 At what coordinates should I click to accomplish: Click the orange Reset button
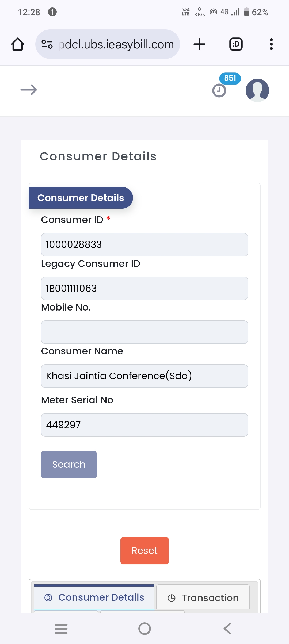coord(144,551)
